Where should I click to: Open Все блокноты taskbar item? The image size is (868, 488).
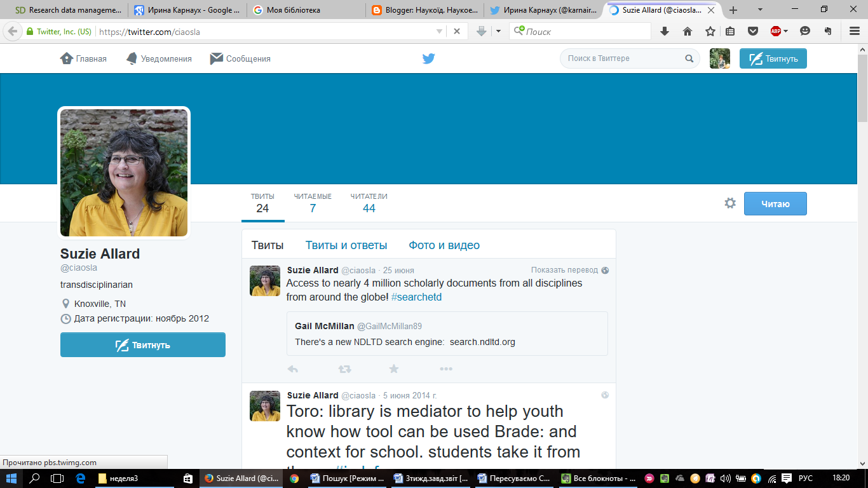[x=599, y=478]
